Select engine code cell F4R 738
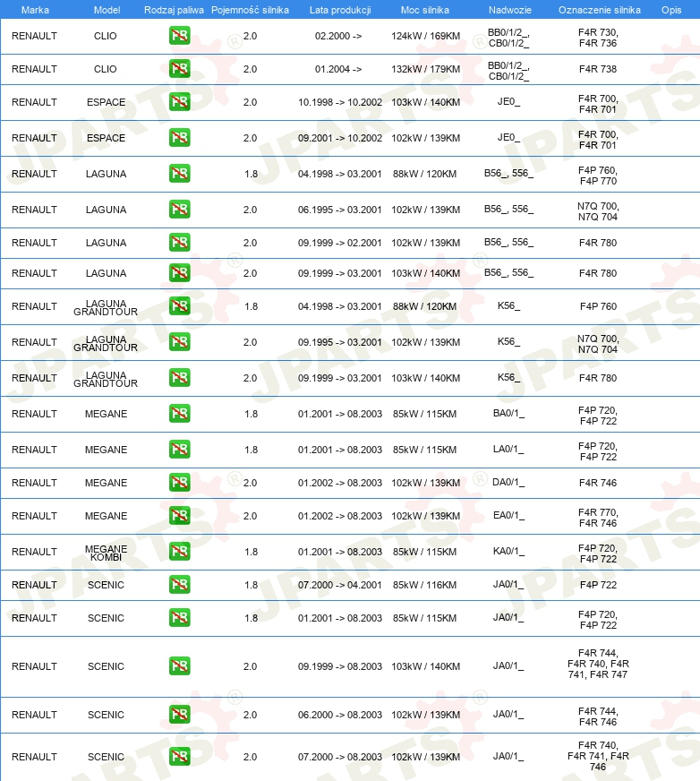 (597, 69)
